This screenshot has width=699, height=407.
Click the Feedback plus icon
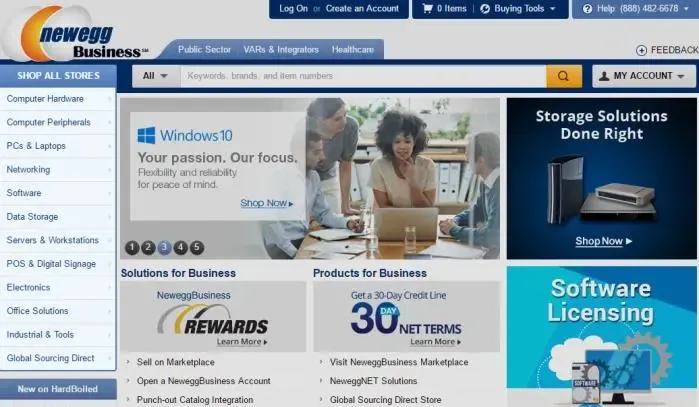(x=641, y=50)
